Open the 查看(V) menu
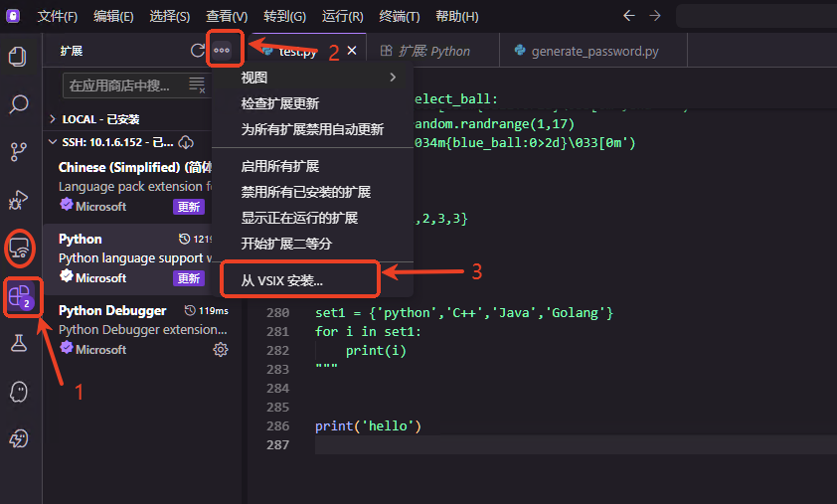Screen dimensions: 837x504 [227, 16]
